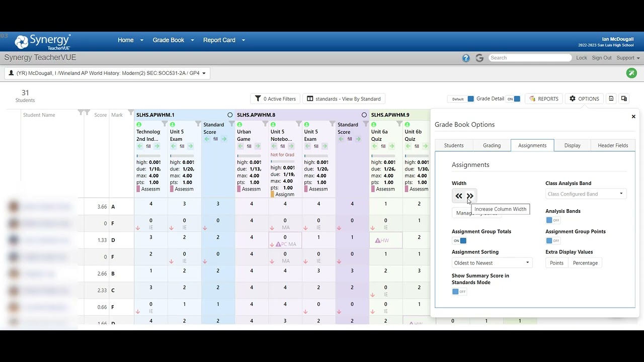Open the Report Card menu
Image resolution: width=644 pixels, height=362 pixels.
click(219, 40)
